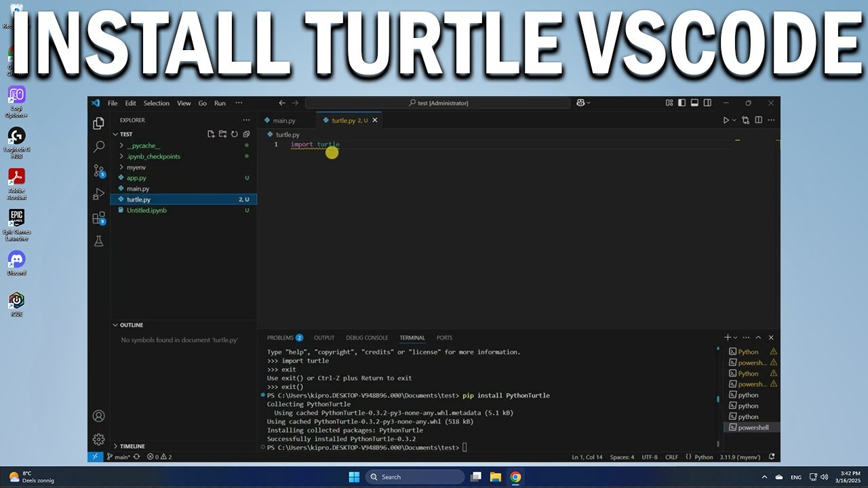Open the editor More Actions ellipsis
The image size is (868, 488).
(x=771, y=120)
